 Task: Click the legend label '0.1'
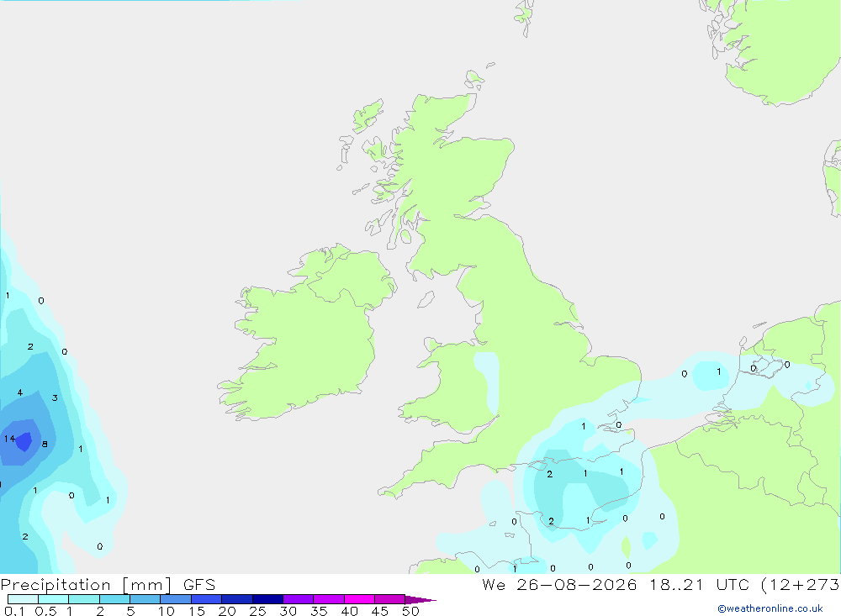(x=14, y=611)
